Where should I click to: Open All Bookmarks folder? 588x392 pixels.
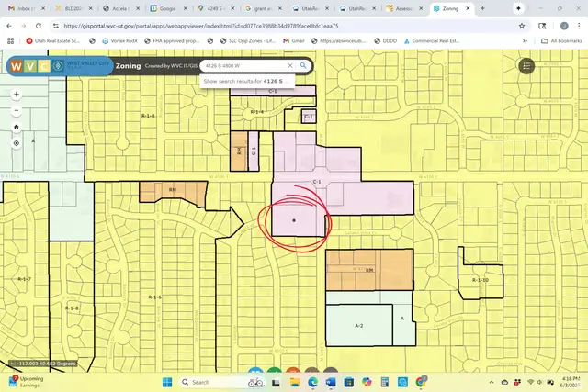coord(560,41)
